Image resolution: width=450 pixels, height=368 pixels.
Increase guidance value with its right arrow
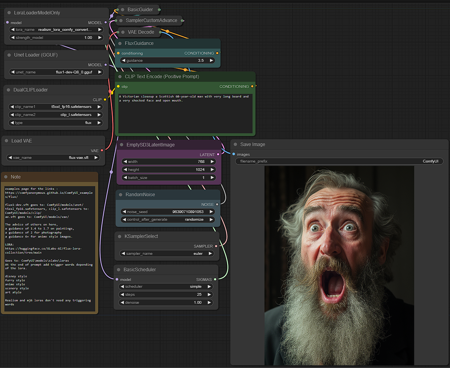point(211,61)
